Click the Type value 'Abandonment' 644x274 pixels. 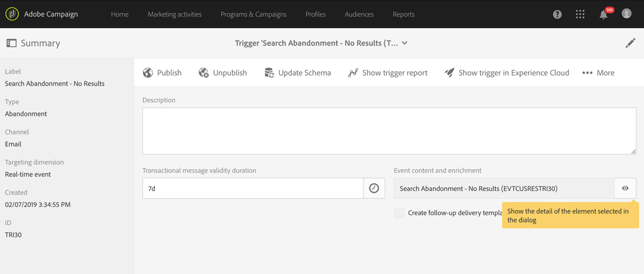[x=26, y=114]
